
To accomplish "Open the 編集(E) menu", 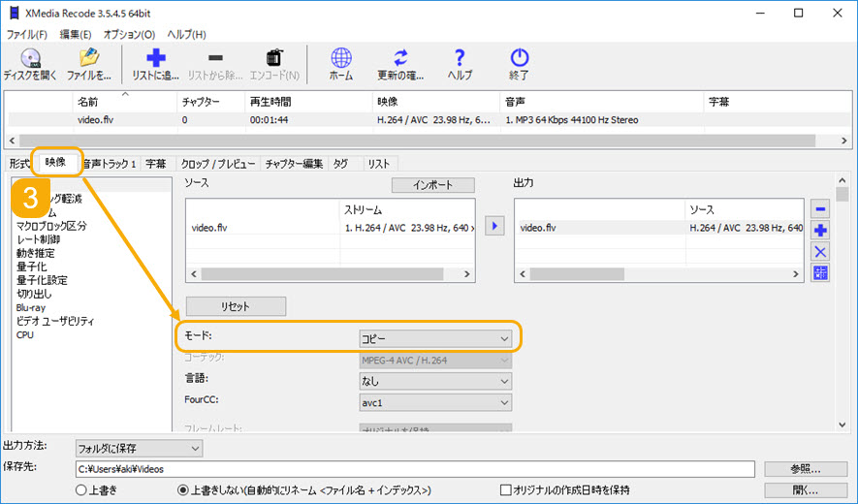I will tap(75, 34).
